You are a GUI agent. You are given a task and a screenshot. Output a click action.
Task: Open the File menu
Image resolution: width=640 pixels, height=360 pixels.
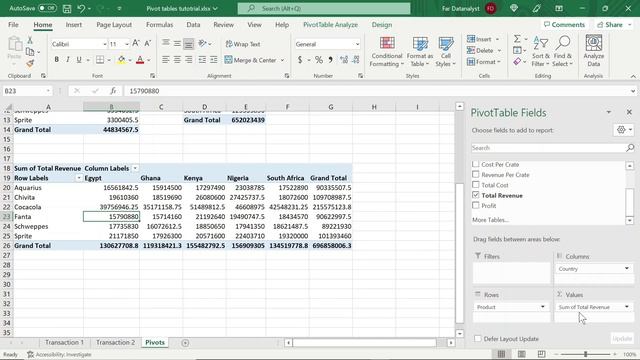[x=13, y=24]
